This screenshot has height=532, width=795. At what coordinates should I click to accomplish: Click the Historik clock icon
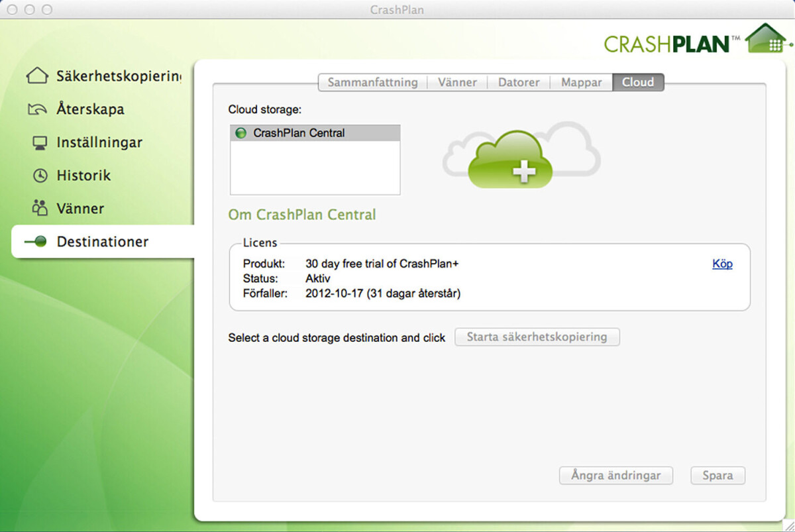40,176
